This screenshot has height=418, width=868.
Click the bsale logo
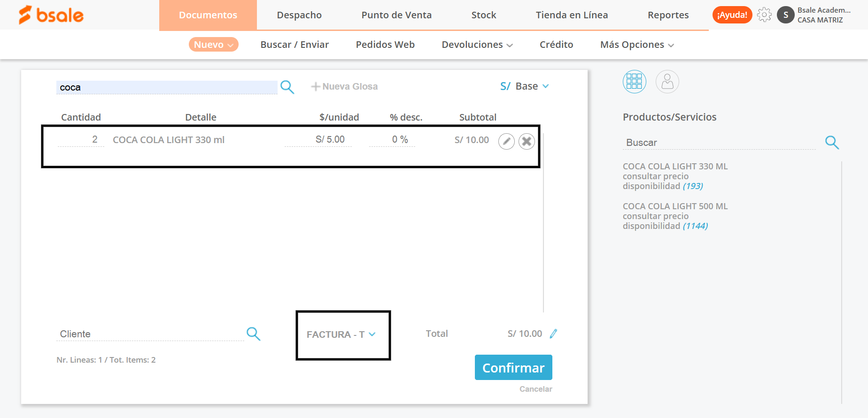(x=51, y=15)
